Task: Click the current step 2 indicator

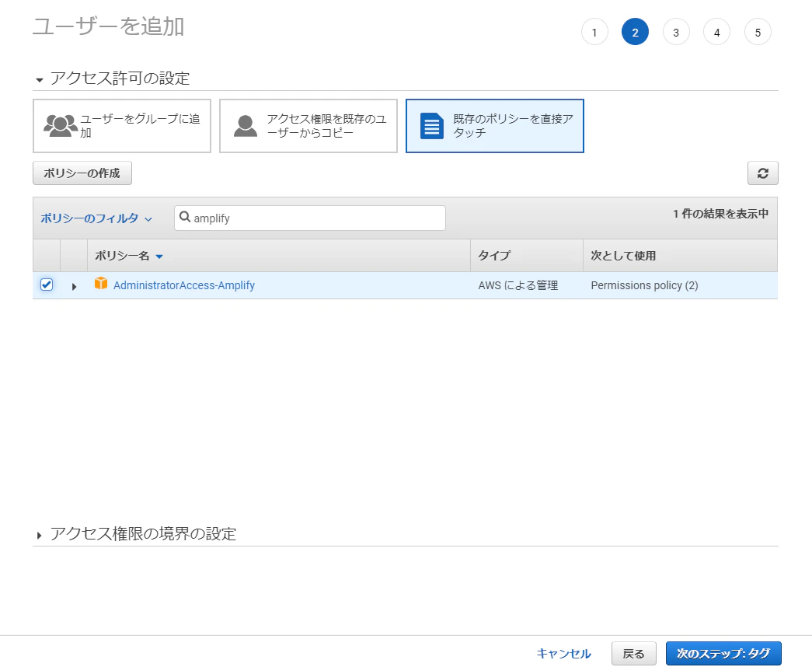Action: tap(635, 32)
